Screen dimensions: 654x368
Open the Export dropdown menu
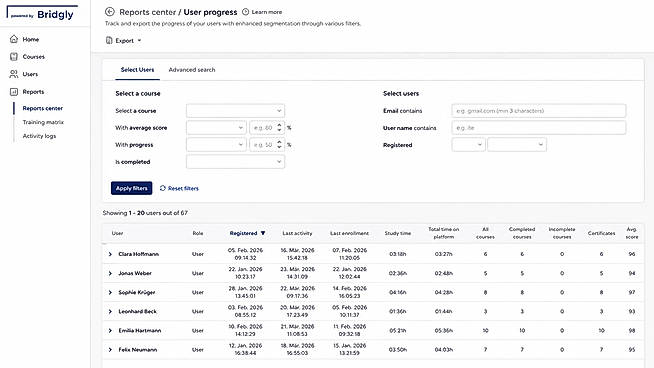tap(123, 40)
